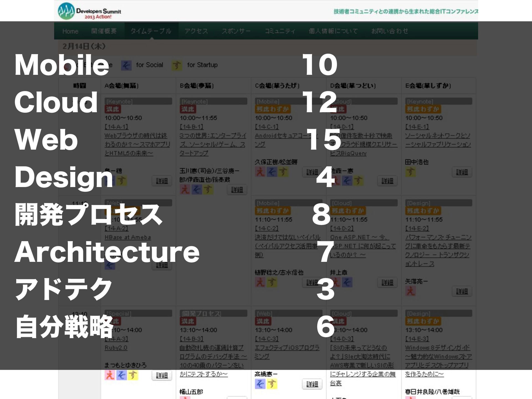Click the [14-B-3] session code link
The image size is (532, 399).
coord(192,339)
